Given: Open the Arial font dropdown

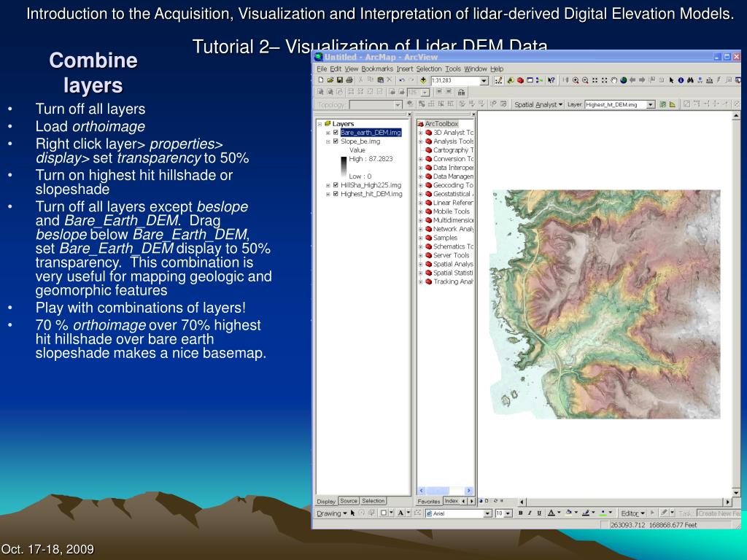Looking at the screenshot, I should click(x=487, y=513).
